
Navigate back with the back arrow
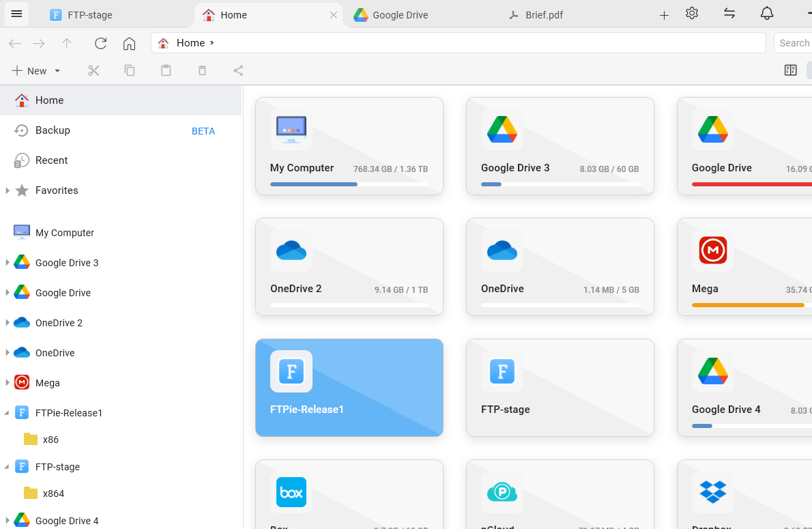[14, 43]
